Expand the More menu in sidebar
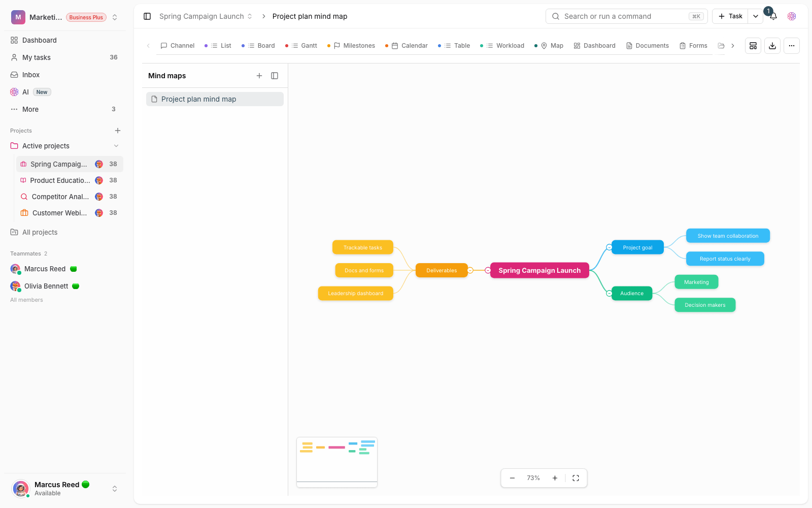This screenshot has height=508, width=812. 65,109
